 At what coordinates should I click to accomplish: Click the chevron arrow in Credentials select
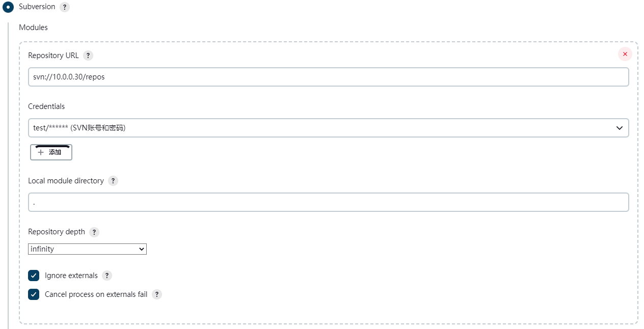pyautogui.click(x=620, y=128)
